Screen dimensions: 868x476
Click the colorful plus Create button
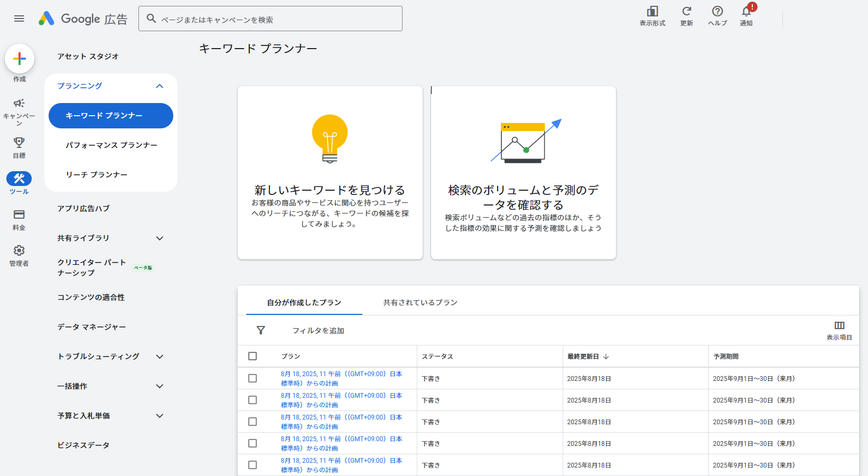pos(20,59)
